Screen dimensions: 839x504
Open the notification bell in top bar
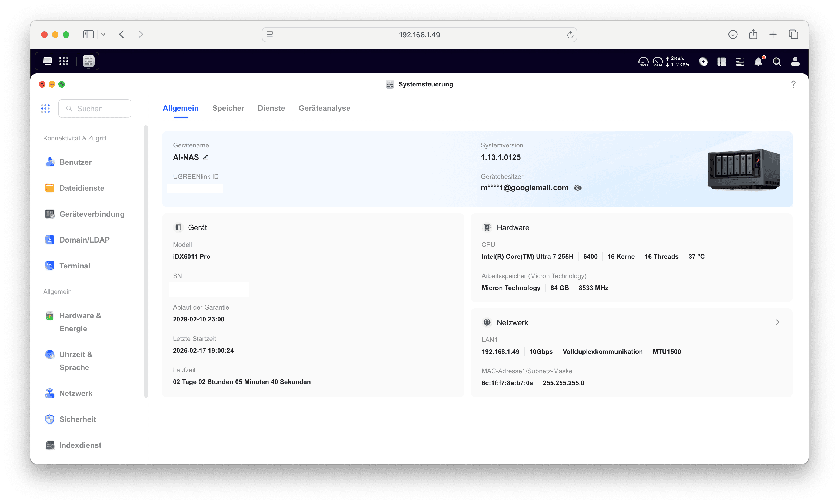click(758, 62)
